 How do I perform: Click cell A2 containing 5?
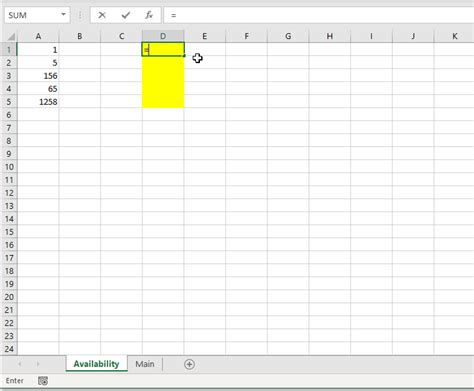[38, 63]
